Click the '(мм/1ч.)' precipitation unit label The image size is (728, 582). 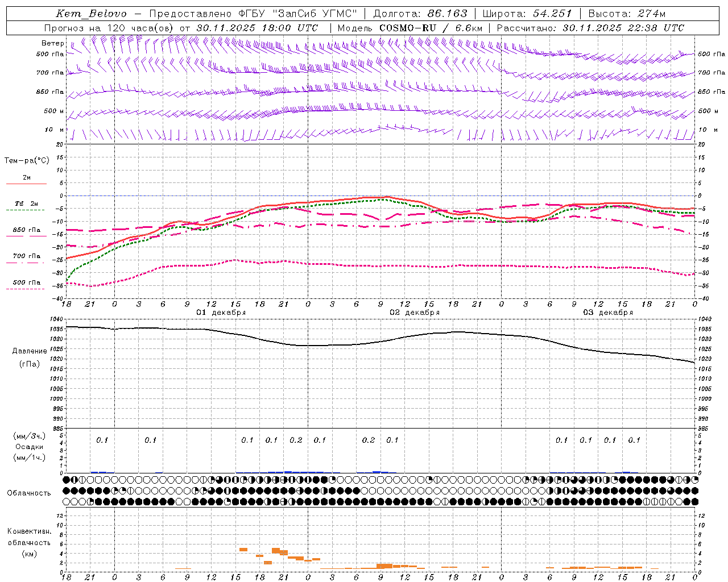30,458
